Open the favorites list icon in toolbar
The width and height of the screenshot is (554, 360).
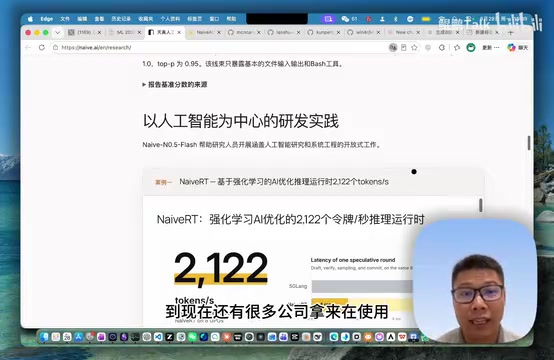pos(457,47)
